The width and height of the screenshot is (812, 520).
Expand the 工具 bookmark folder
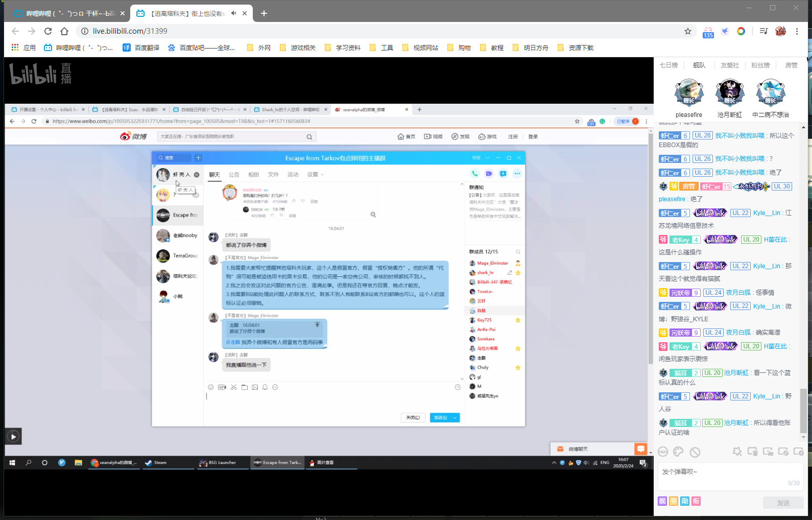tap(381, 48)
